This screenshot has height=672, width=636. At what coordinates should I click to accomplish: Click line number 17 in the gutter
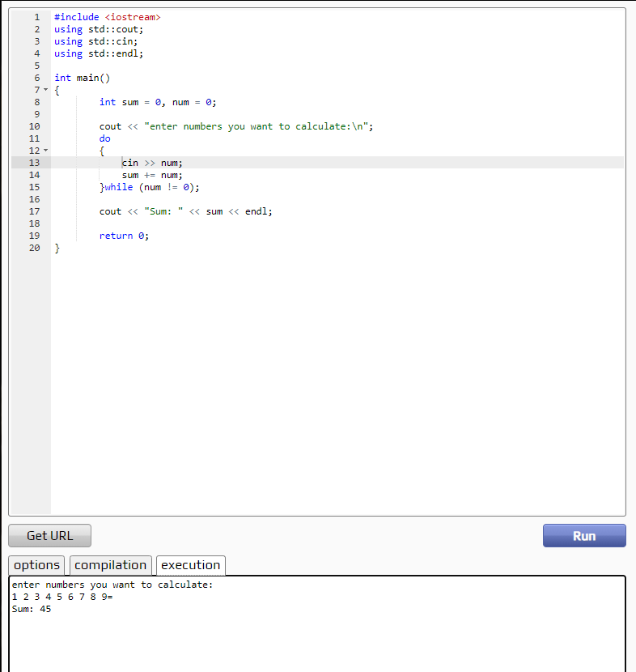point(34,211)
